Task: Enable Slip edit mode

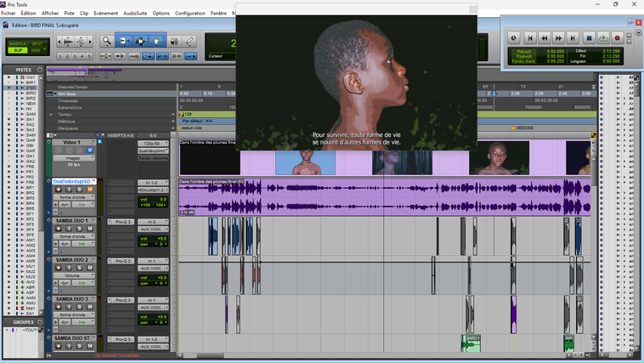Action: [18, 50]
